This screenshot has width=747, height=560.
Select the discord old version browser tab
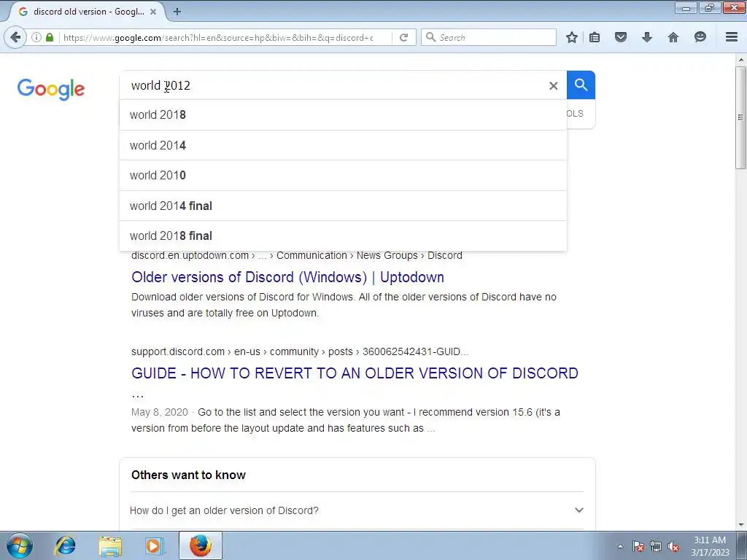click(x=88, y=12)
